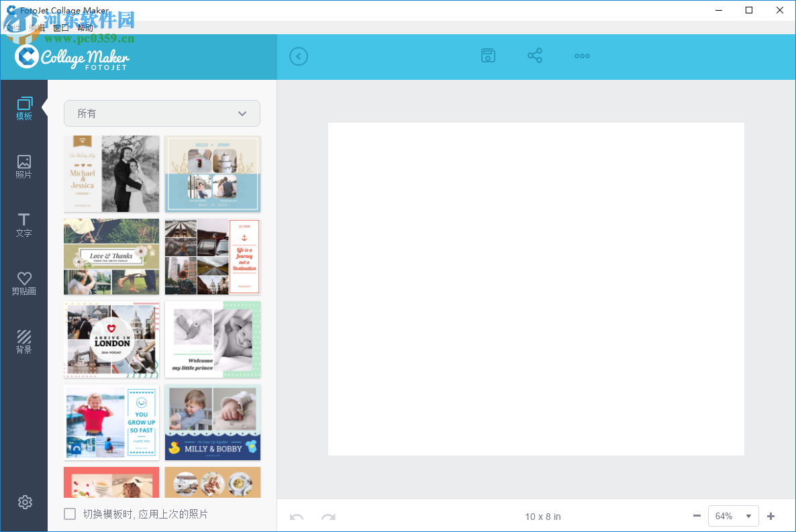Image resolution: width=796 pixels, height=532 pixels.
Task: Click the zoom out minus control
Action: pos(697,516)
